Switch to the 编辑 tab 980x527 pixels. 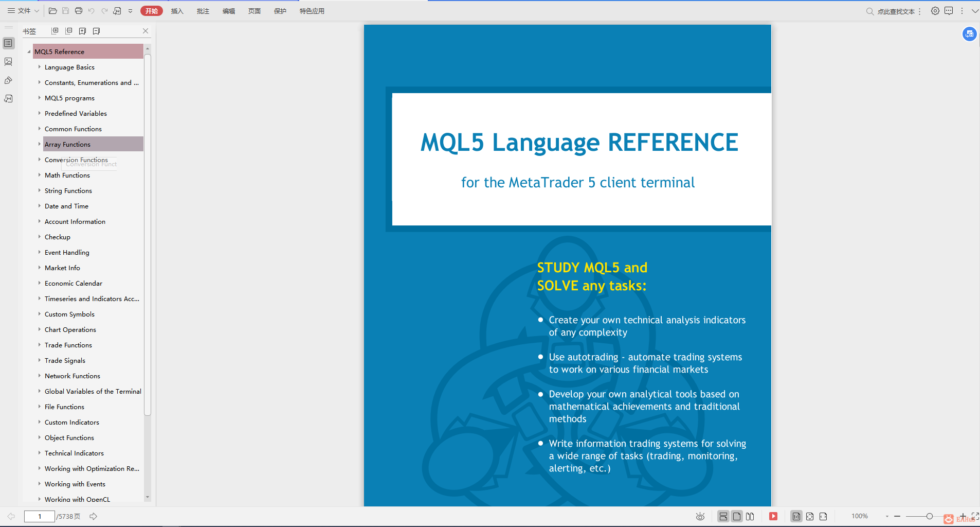[x=228, y=11]
